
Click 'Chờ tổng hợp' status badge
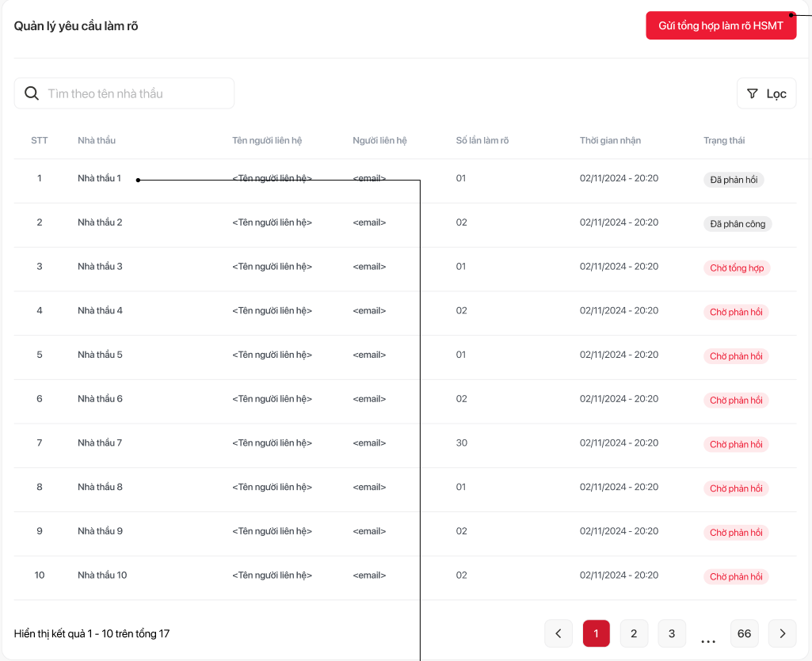coord(737,268)
